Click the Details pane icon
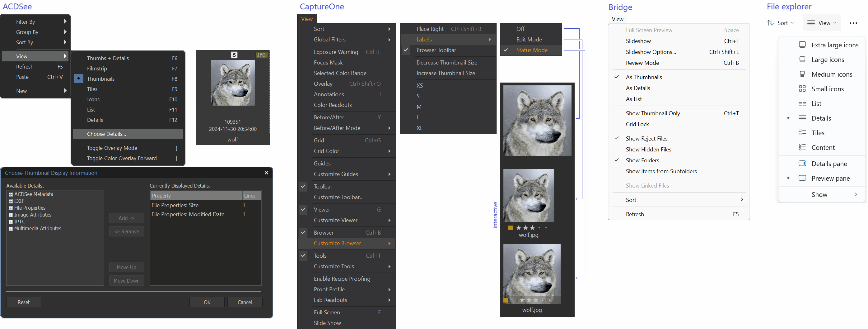This screenshot has width=868, height=329. point(802,163)
